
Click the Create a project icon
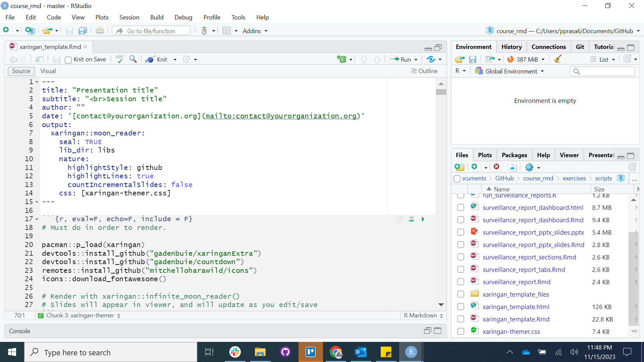[x=30, y=31]
